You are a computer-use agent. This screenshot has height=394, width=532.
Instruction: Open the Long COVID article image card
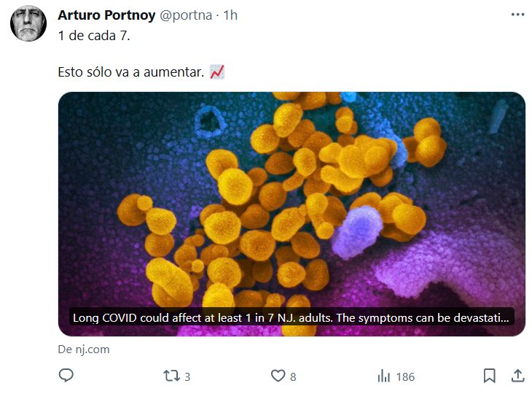click(292, 197)
